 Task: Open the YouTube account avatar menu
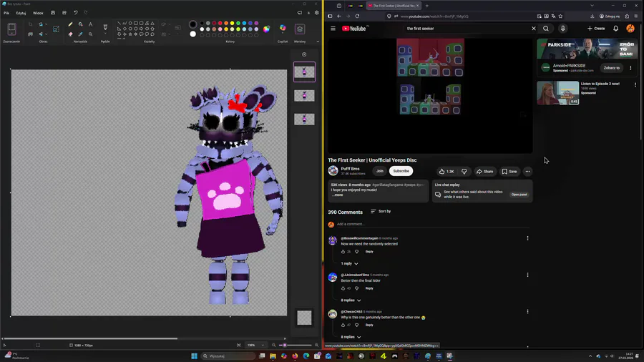pyautogui.click(x=630, y=29)
